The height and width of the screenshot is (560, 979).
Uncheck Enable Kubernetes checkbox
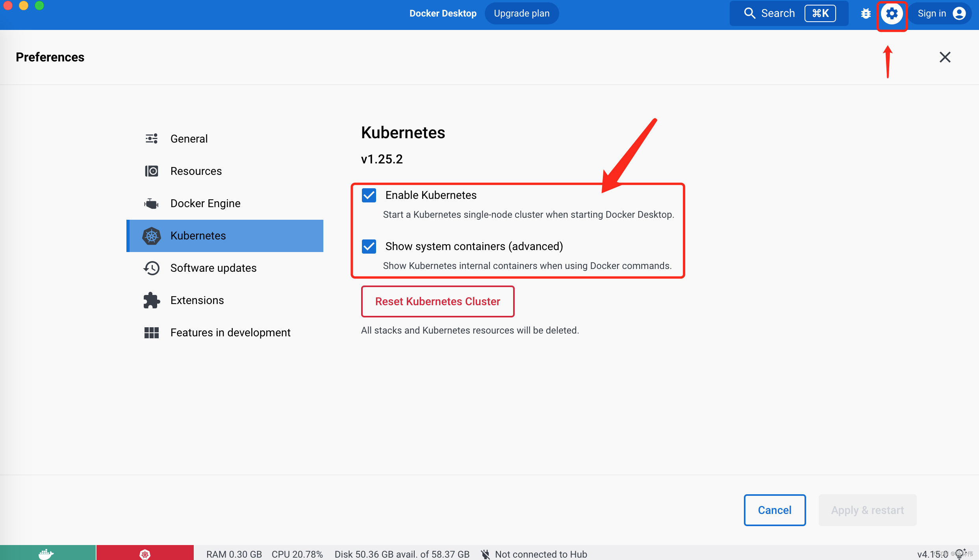tap(369, 195)
